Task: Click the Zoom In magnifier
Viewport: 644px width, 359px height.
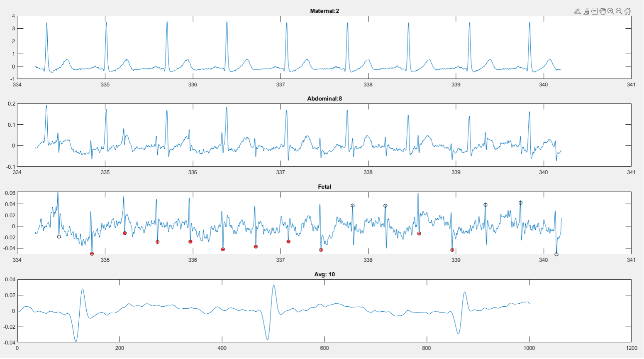Action: (611, 11)
